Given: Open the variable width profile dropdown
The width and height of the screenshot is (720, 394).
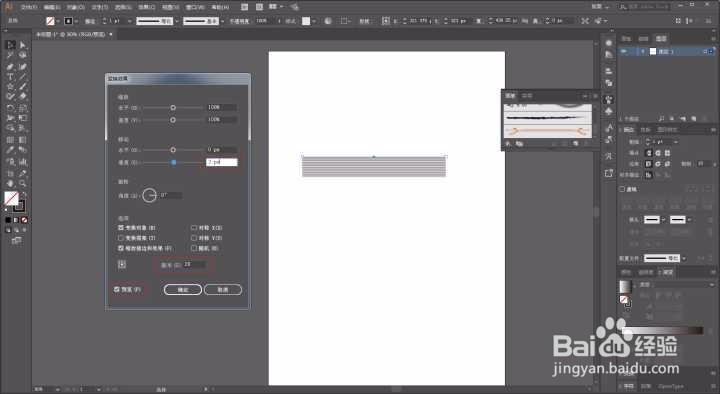Looking at the screenshot, I should [x=177, y=21].
